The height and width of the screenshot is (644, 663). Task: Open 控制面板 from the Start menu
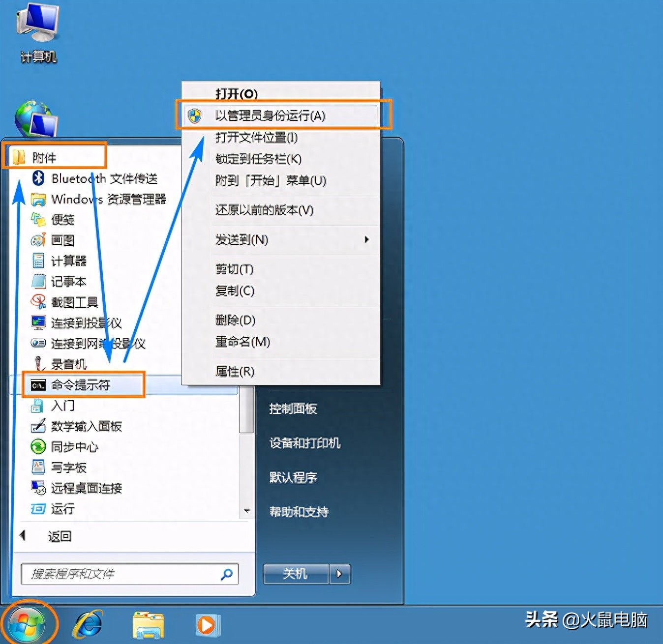(293, 409)
